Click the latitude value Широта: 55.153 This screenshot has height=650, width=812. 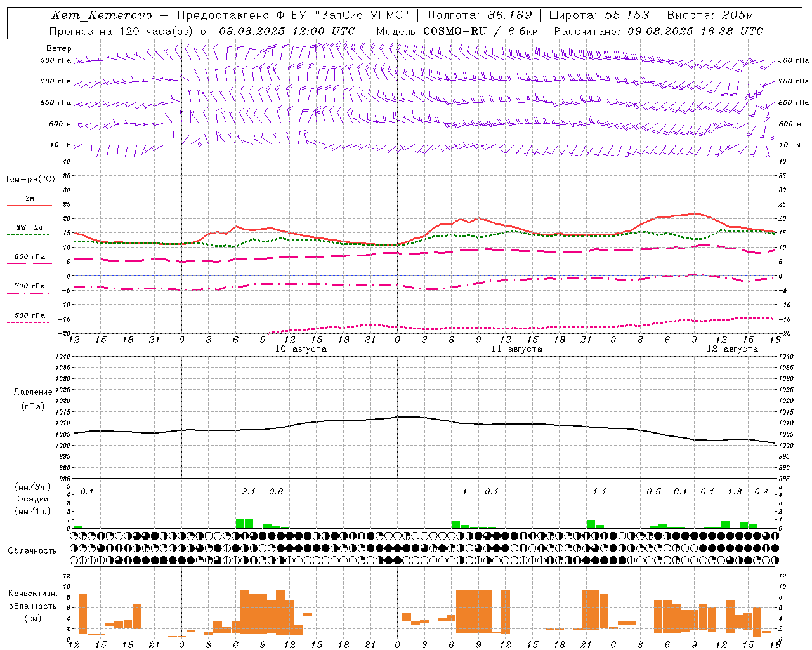pyautogui.click(x=599, y=15)
